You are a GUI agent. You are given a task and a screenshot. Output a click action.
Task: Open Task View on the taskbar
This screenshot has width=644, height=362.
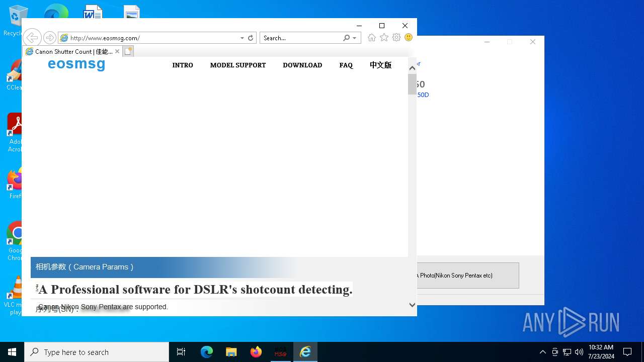tap(181, 352)
